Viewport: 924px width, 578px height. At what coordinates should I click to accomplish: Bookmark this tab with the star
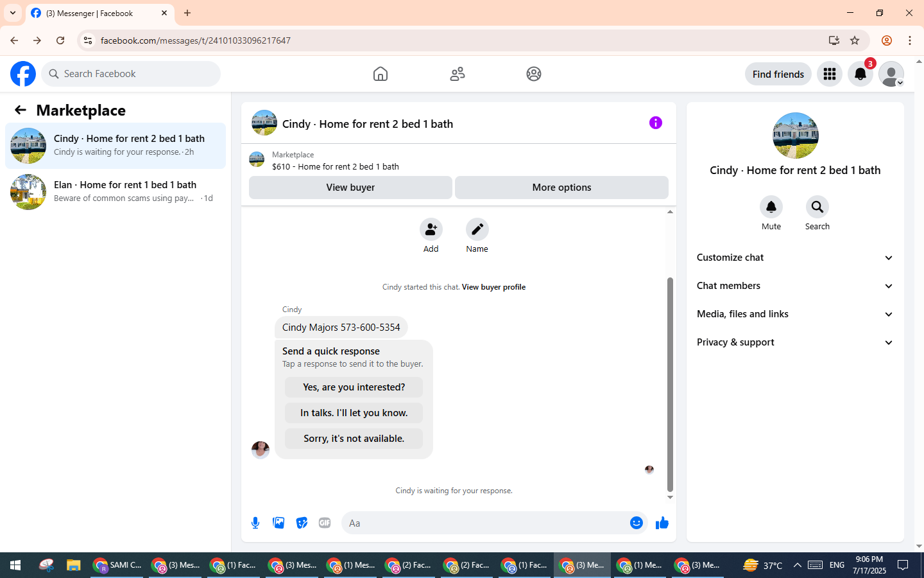coord(855,40)
